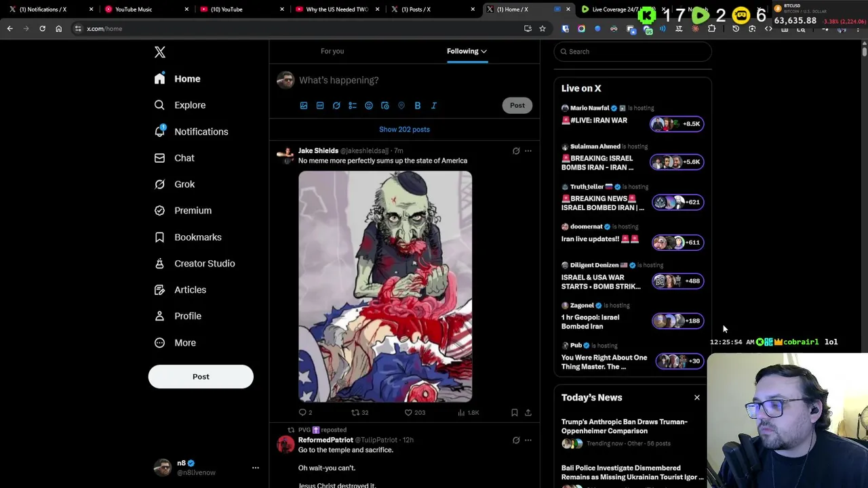
Task: Switch to the For you tab
Action: [x=332, y=52]
